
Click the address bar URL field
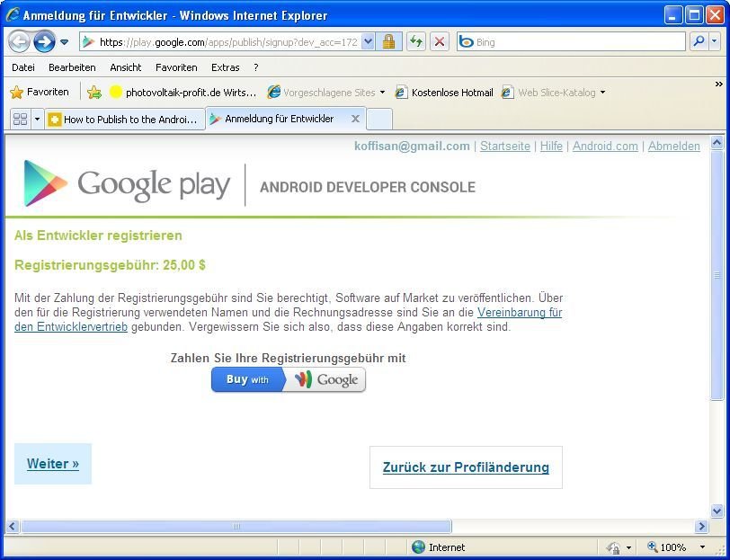click(x=220, y=42)
